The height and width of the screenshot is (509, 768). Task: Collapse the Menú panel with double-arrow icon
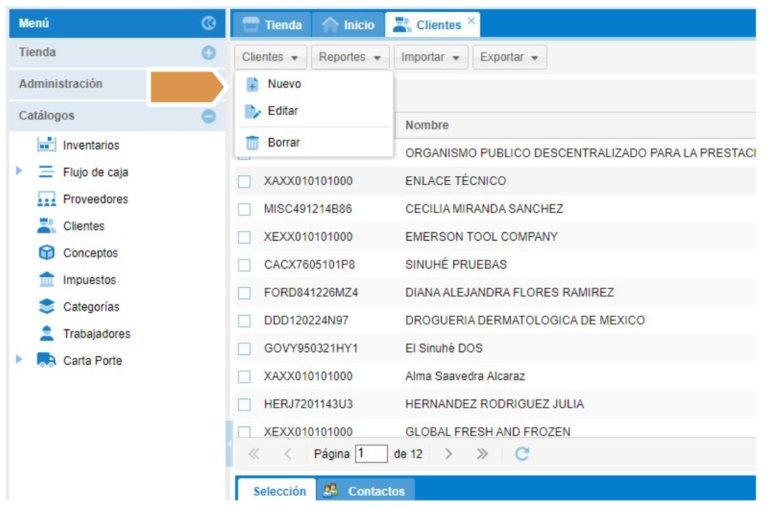208,23
